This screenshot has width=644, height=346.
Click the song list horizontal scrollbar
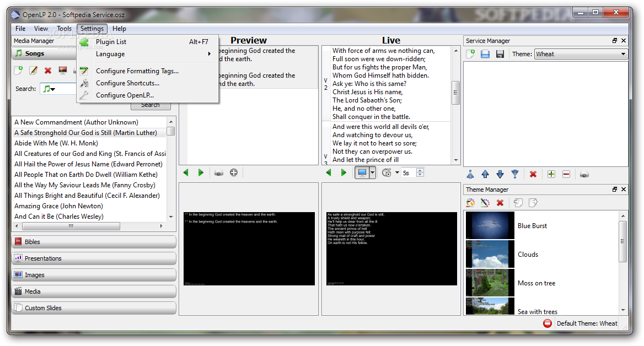[x=71, y=226]
